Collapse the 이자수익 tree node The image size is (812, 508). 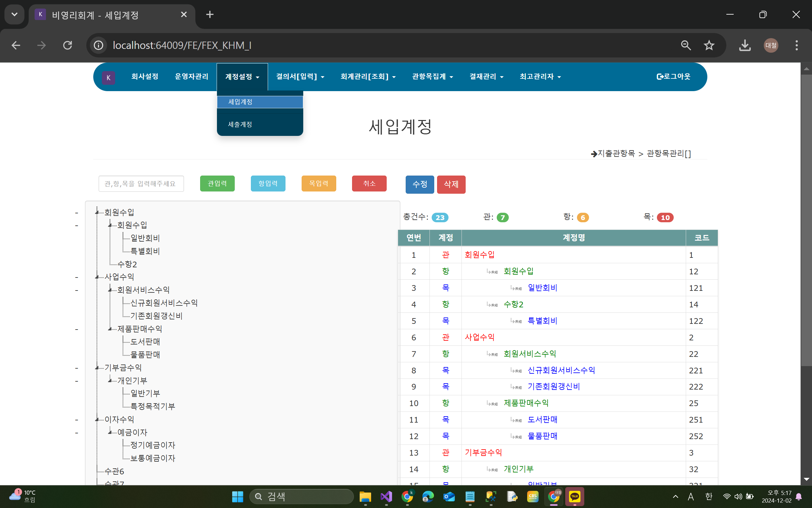[97, 419]
